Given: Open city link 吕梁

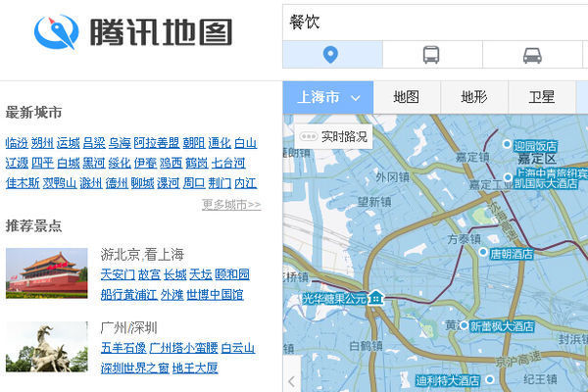Looking at the screenshot, I should [94, 143].
